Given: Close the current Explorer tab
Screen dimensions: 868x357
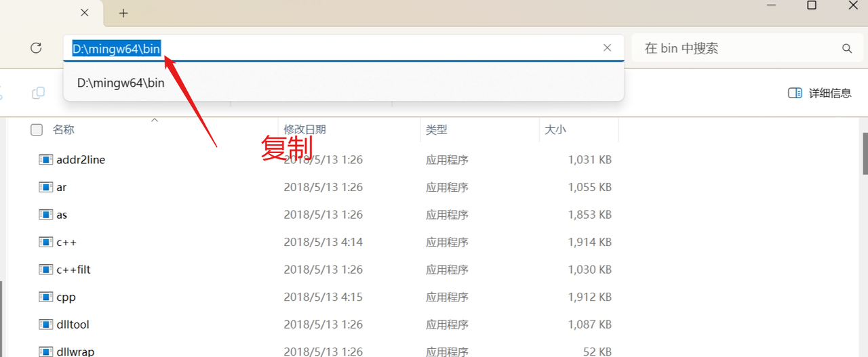Looking at the screenshot, I should pyautogui.click(x=84, y=13).
